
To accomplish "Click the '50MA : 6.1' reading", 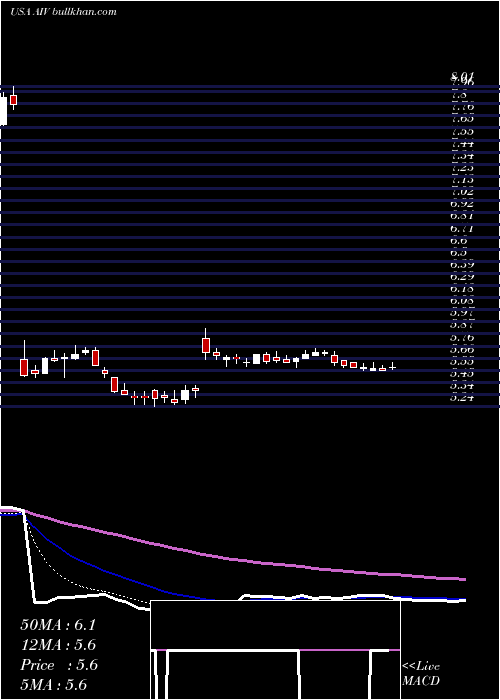I will [58, 625].
